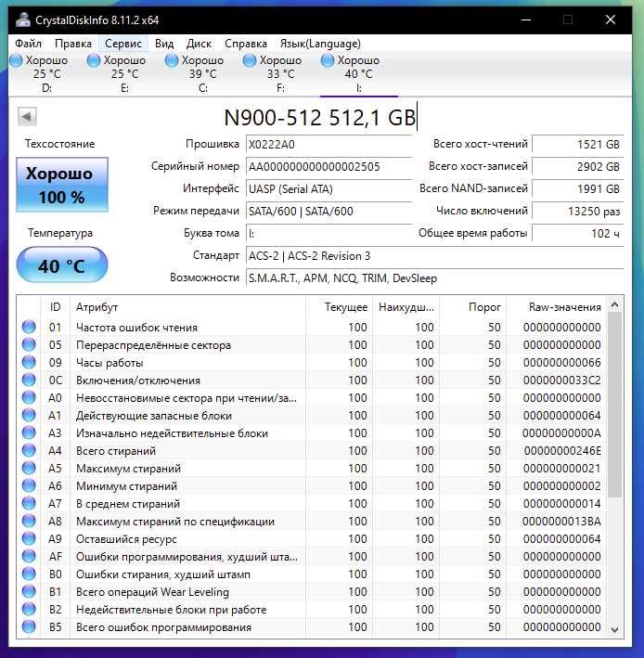The height and width of the screenshot is (658, 644).
Task: Select row Перераспределённые сектора
Action: point(311,345)
